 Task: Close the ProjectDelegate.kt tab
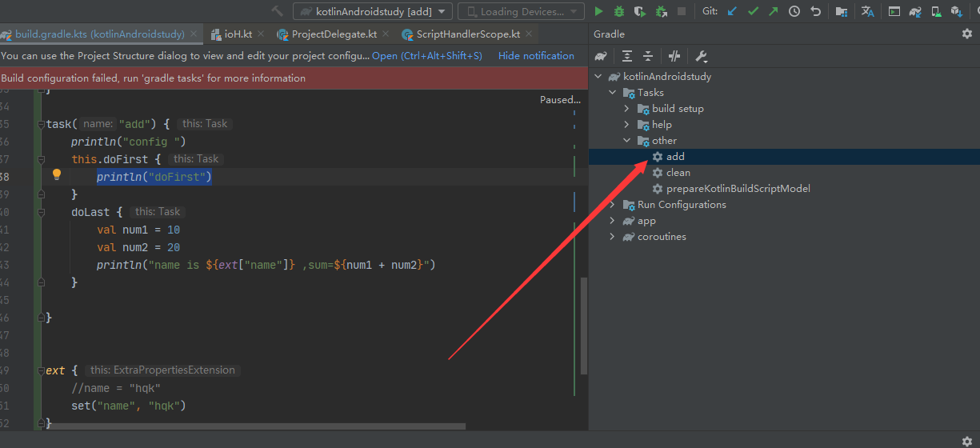(x=386, y=34)
